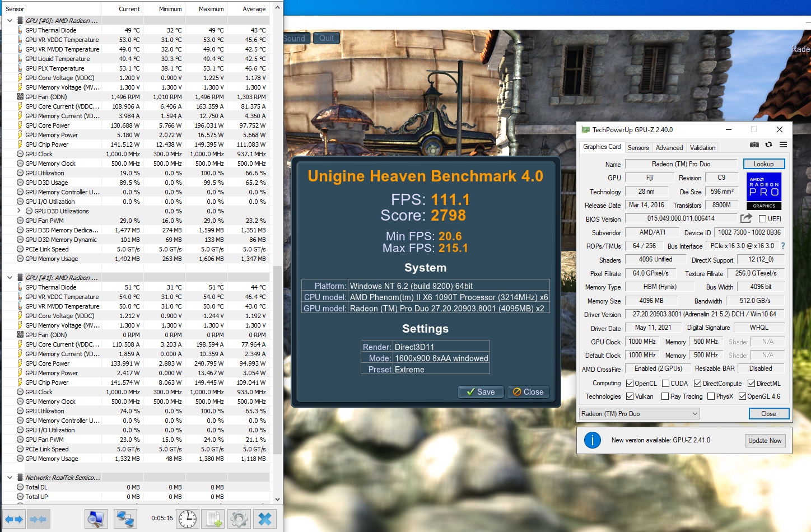Screen dimensions: 811x532
Task: Toggle the CUDA checkbox
Action: [665, 384]
